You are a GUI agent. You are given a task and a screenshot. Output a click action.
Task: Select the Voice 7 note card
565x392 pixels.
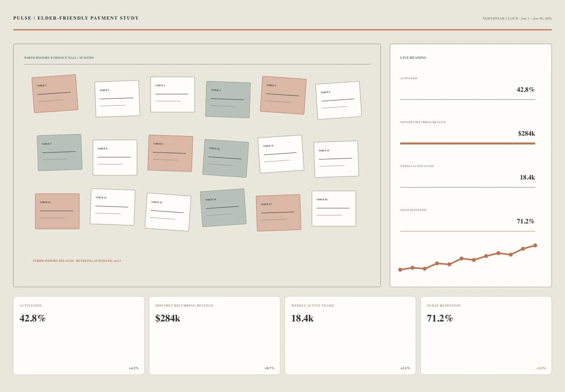click(x=60, y=152)
